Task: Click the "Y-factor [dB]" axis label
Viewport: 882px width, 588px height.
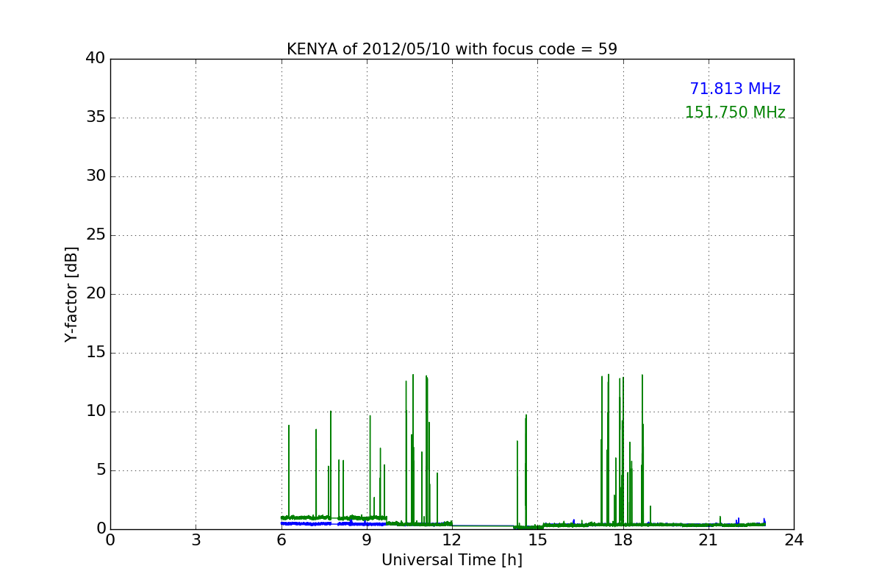Action: (x=71, y=294)
